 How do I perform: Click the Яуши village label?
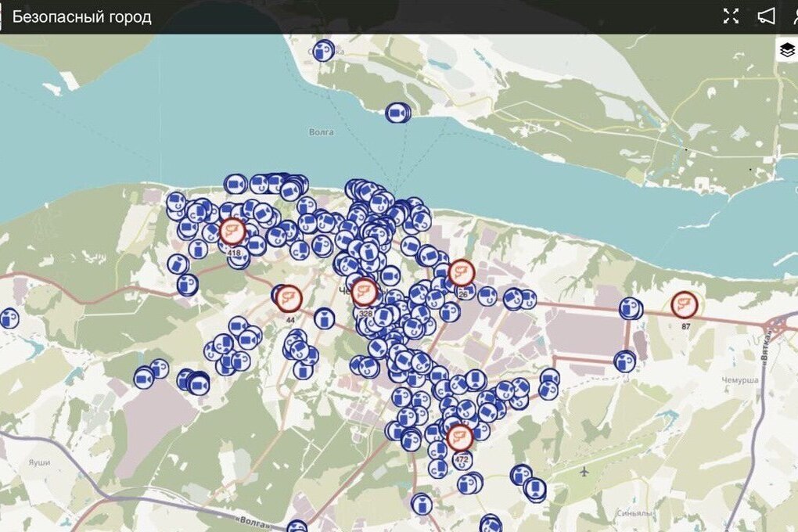(38, 462)
